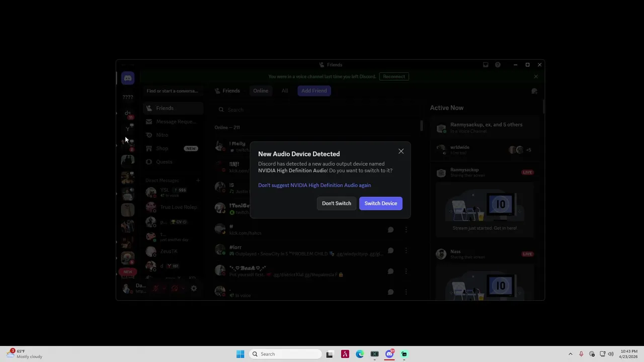Click the Find or start a conversation box
Image resolution: width=644 pixels, height=362 pixels.
[173, 91]
